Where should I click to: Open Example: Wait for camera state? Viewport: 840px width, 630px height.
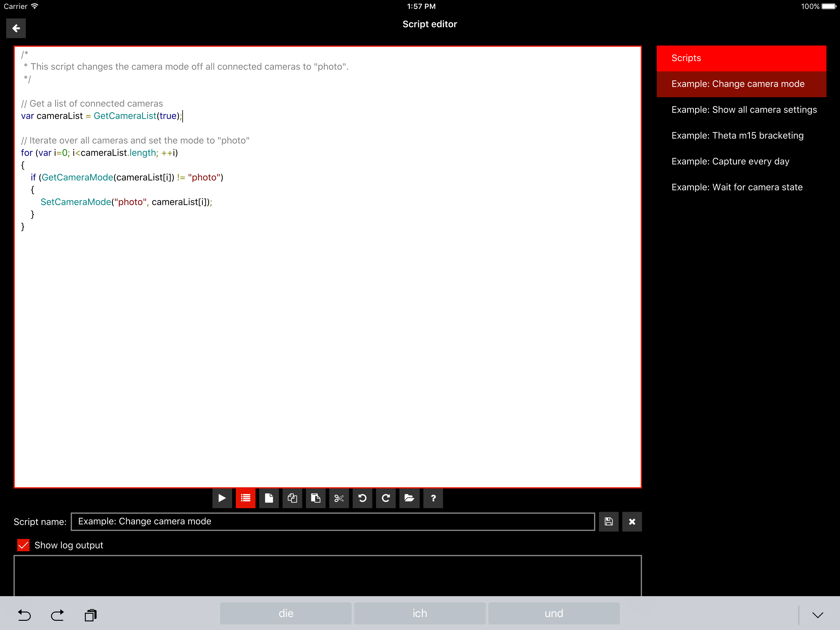coord(737,187)
